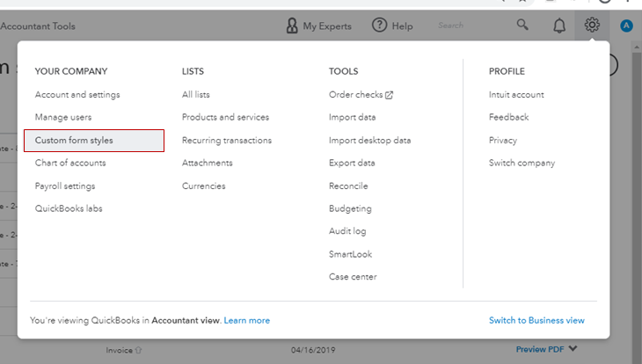Viewport: 642px width, 364px height.
Task: Click the magnifying glass search icon
Action: tap(522, 25)
